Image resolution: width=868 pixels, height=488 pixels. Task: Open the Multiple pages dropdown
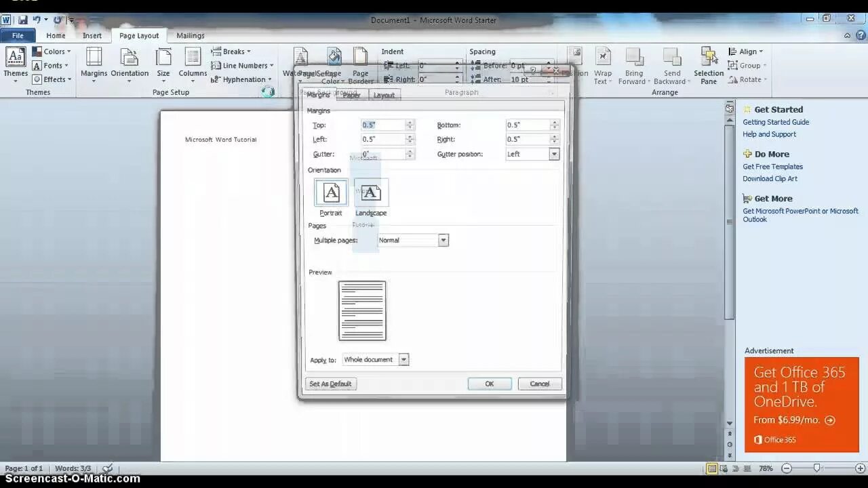(443, 240)
